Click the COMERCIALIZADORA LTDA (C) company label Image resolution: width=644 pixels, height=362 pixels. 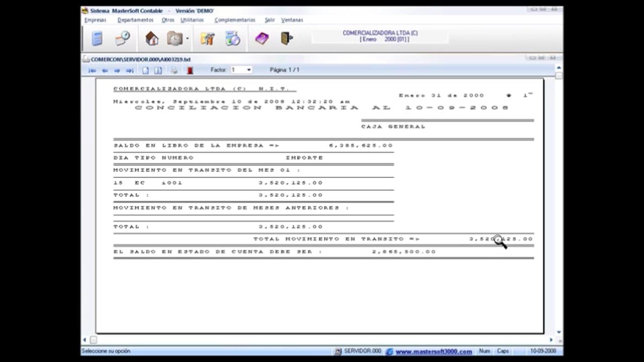pyautogui.click(x=380, y=33)
